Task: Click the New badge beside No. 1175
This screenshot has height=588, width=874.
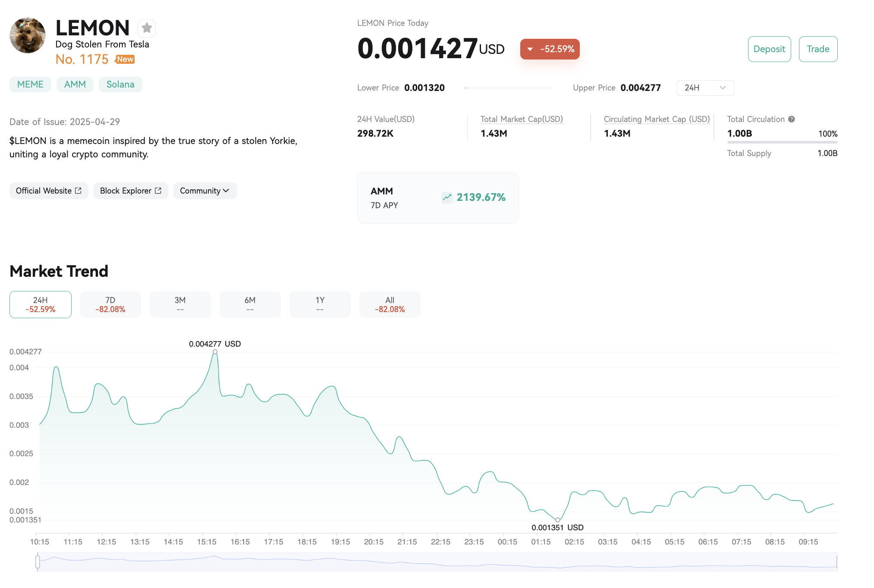Action: (x=125, y=59)
